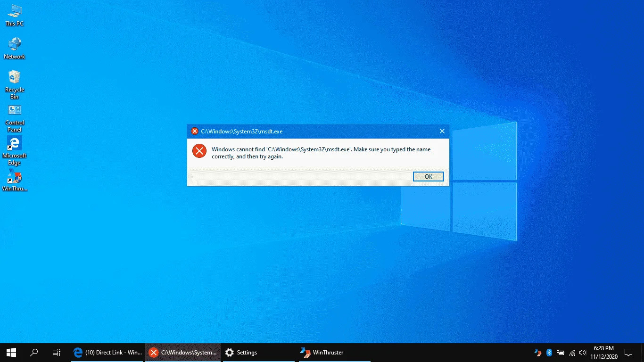Open the Windows Start menu

tap(11, 352)
